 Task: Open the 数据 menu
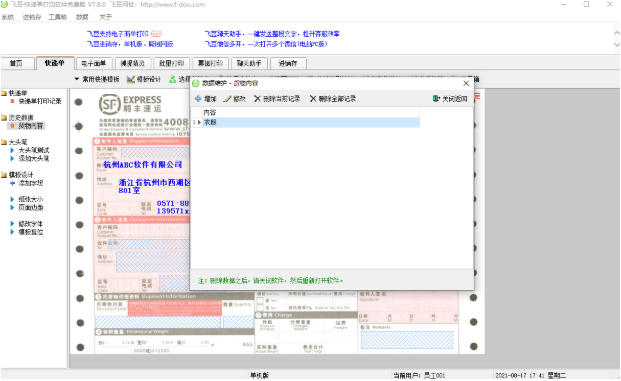(x=82, y=17)
